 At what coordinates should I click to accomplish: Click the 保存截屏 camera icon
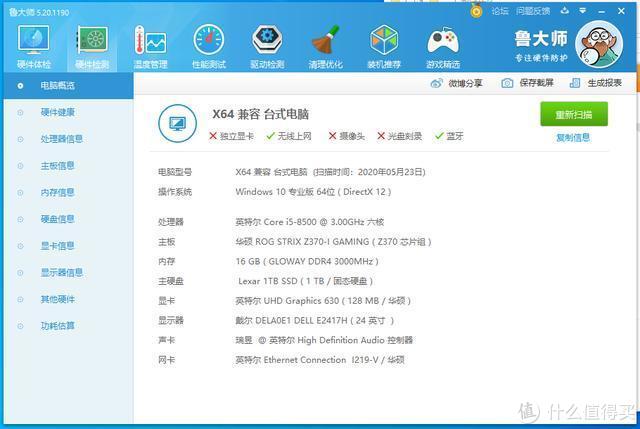point(507,83)
